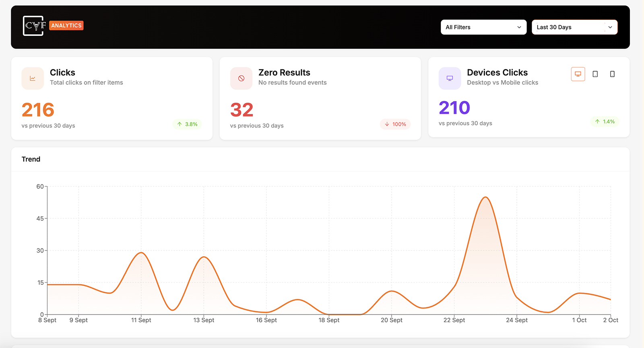Image resolution: width=644 pixels, height=348 pixels.
Task: Click the 13 Sept axis label
Action: [204, 320]
